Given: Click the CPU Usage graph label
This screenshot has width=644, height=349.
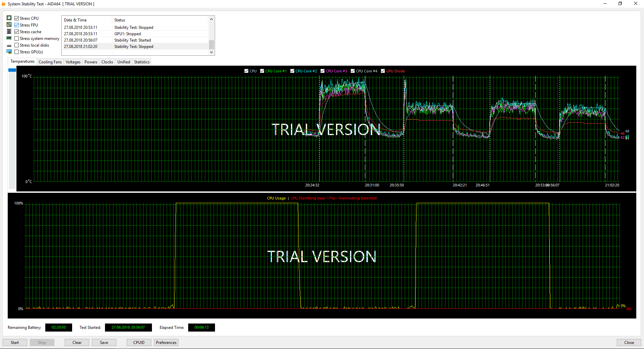Looking at the screenshot, I should point(276,198).
